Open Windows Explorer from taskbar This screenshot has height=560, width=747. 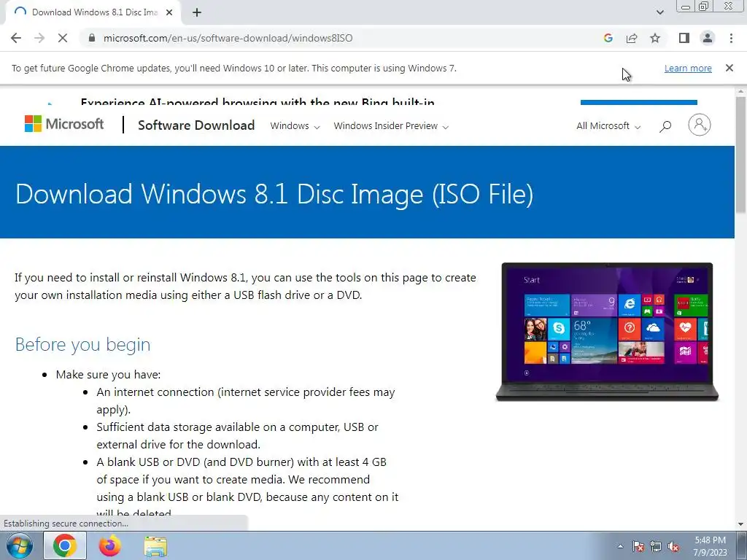tap(155, 546)
